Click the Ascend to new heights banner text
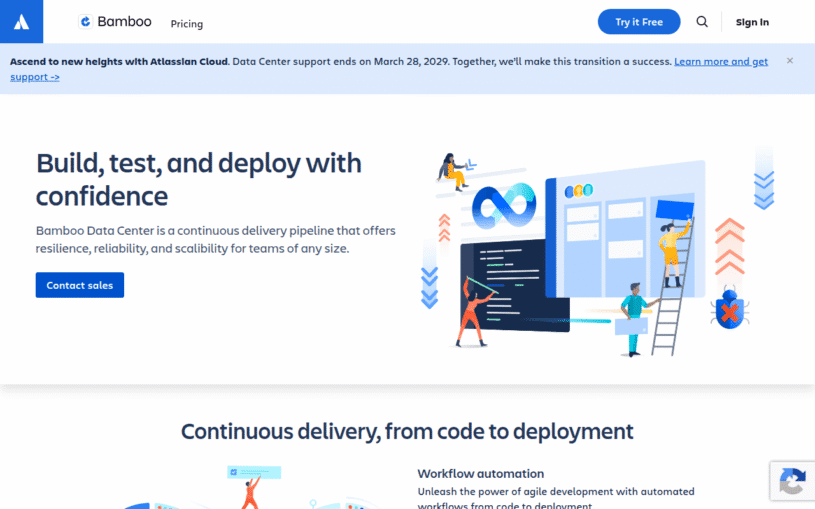Viewport: 815px width, 509px height. (119, 61)
